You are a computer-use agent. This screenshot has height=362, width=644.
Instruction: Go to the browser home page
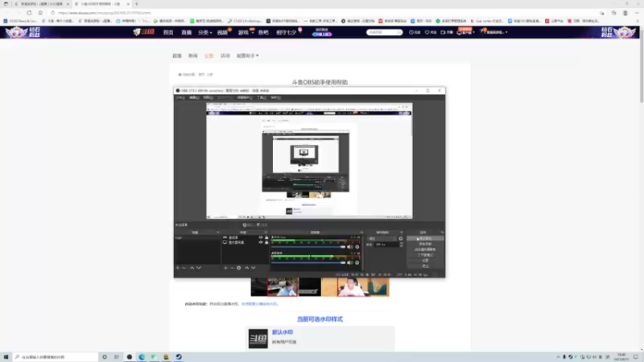pos(40,13)
